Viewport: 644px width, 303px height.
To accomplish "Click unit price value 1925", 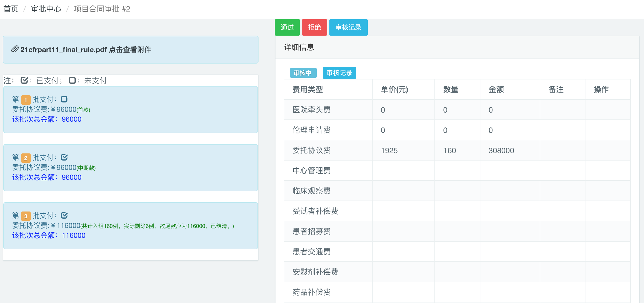I will [389, 150].
